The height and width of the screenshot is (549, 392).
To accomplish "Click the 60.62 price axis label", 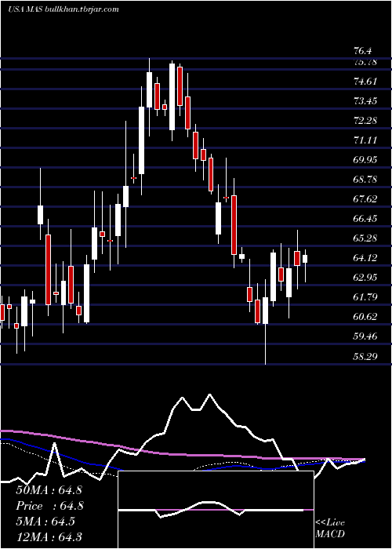I will [x=365, y=317].
